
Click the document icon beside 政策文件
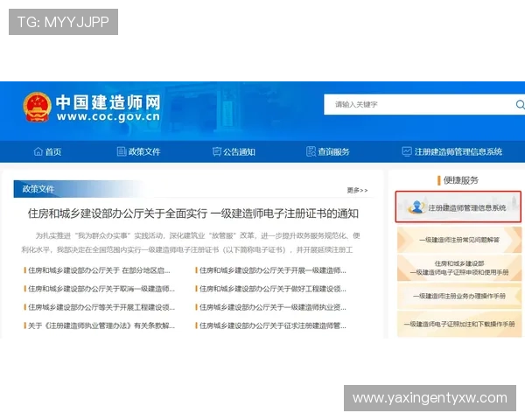pyautogui.click(x=122, y=151)
